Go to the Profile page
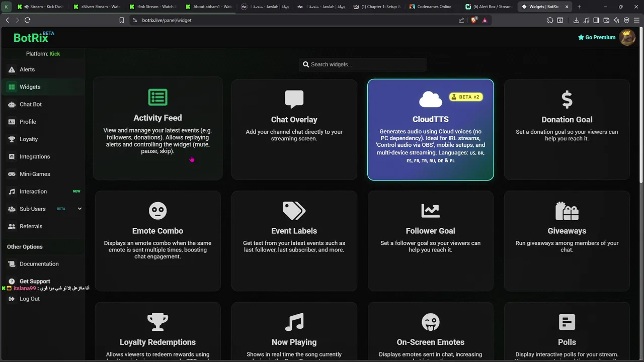The height and width of the screenshot is (362, 644). click(42, 122)
